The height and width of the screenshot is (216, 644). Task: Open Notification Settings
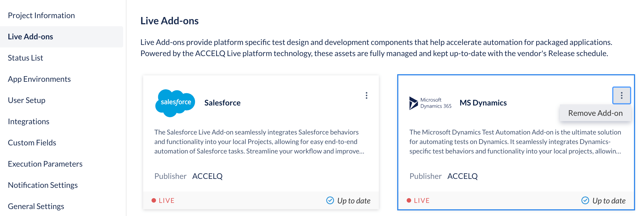tap(43, 185)
